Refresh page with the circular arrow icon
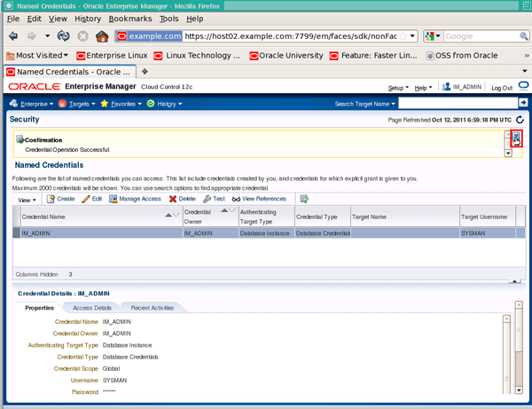Viewport: 532px width, 409px height. [520, 120]
